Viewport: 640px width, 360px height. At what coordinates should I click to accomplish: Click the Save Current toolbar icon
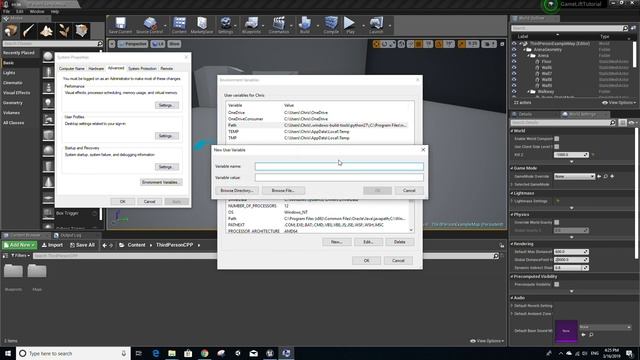(120, 25)
